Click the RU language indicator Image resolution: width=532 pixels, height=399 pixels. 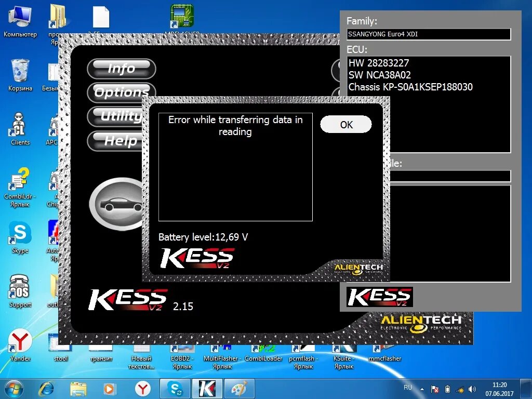408,388
